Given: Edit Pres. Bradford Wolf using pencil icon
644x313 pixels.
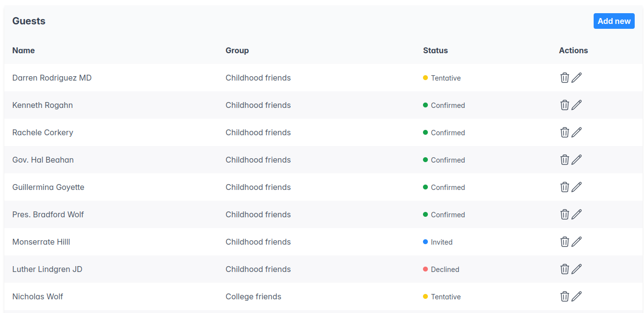Looking at the screenshot, I should pos(578,214).
